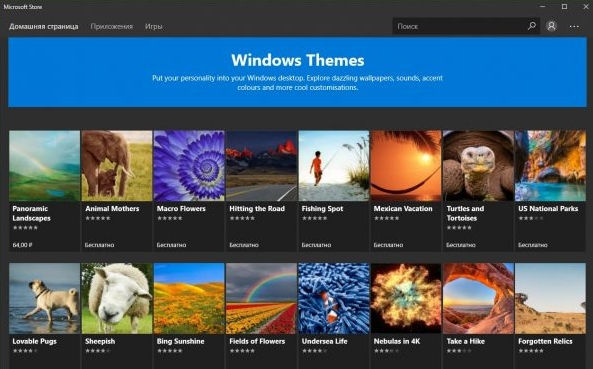Go to Домашняя страница tab
This screenshot has height=369, width=593.
[43, 26]
